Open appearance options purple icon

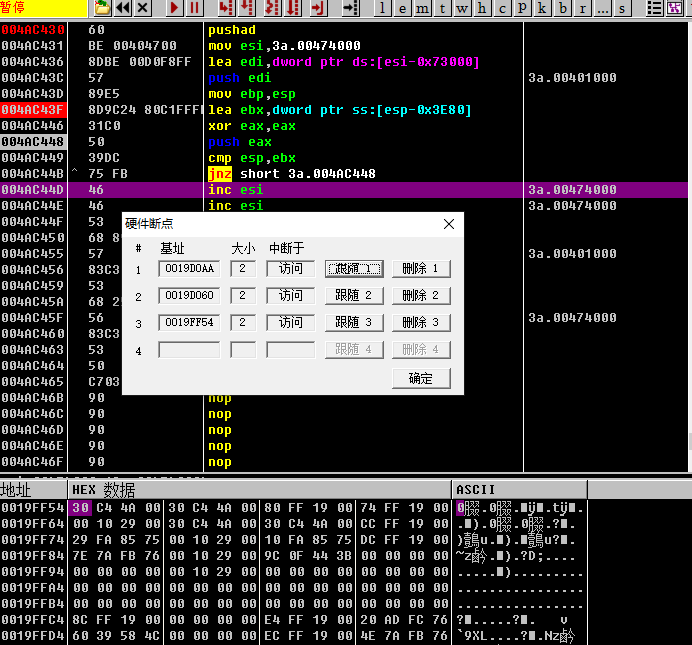pyautogui.click(x=674, y=8)
